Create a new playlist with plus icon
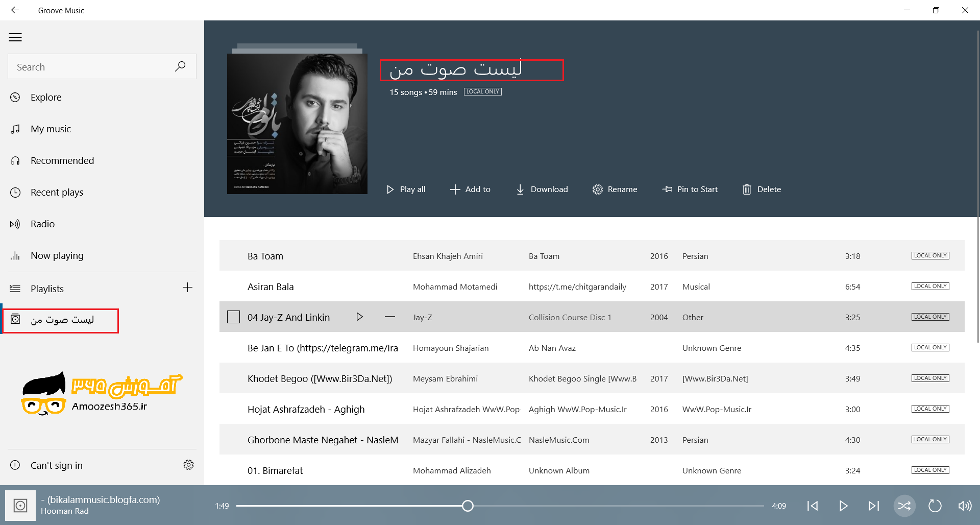The height and width of the screenshot is (525, 980). click(187, 288)
